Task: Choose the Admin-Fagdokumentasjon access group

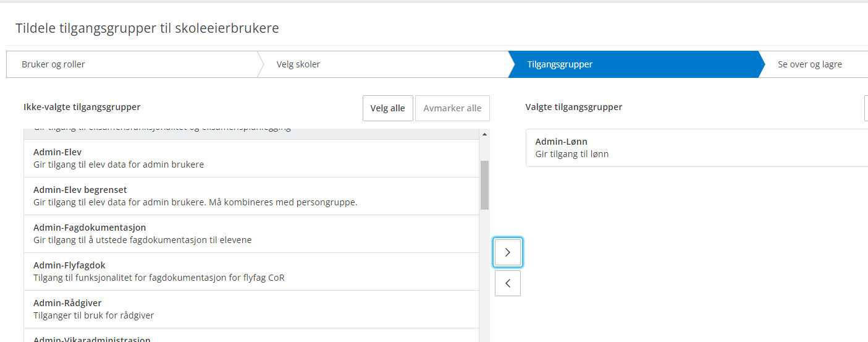Action: [x=251, y=234]
